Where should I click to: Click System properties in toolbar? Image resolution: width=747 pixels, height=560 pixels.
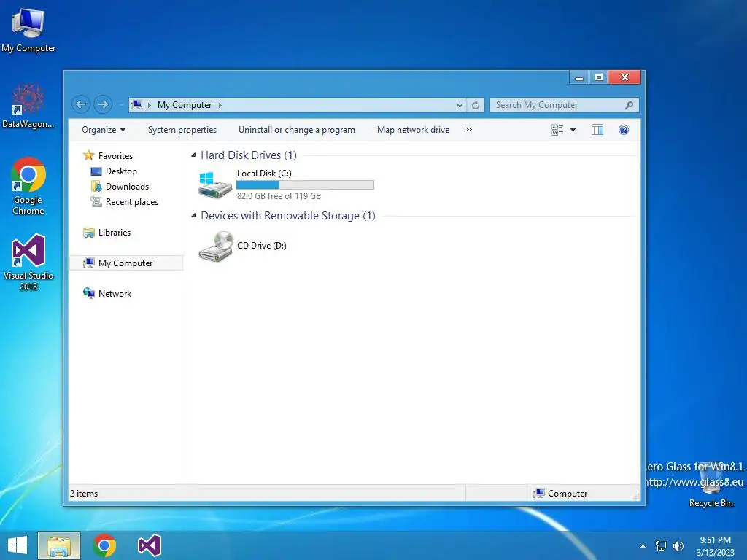(182, 130)
